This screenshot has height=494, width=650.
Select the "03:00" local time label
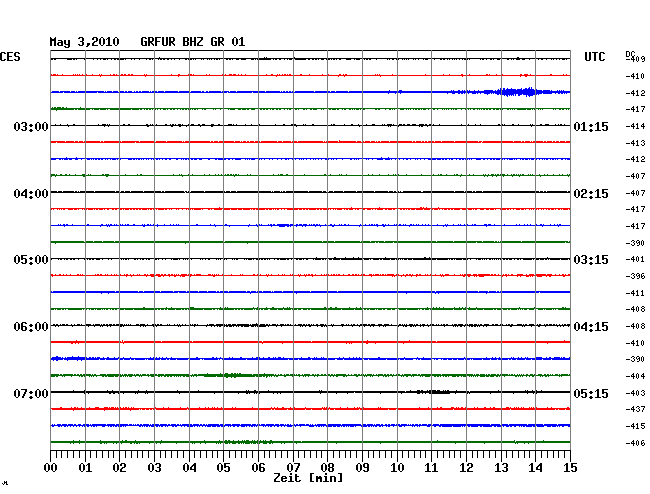[x=31, y=126]
